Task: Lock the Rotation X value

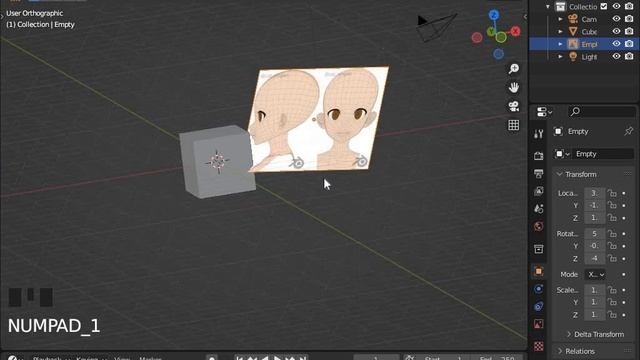Action: [x=612, y=233]
